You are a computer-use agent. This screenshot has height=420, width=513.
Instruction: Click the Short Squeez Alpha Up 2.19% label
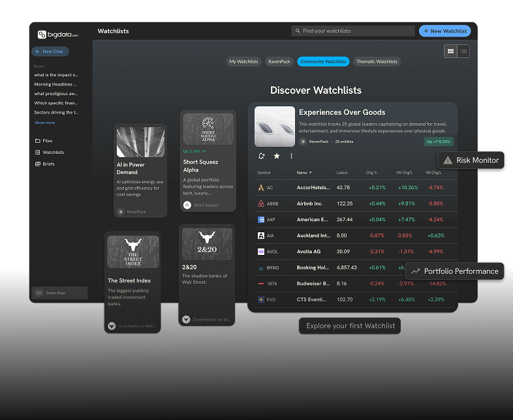tap(194, 151)
